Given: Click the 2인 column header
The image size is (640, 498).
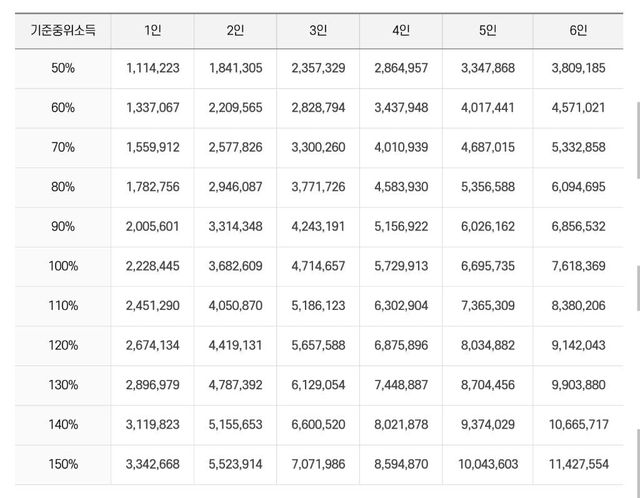Looking at the screenshot, I should (235, 30).
